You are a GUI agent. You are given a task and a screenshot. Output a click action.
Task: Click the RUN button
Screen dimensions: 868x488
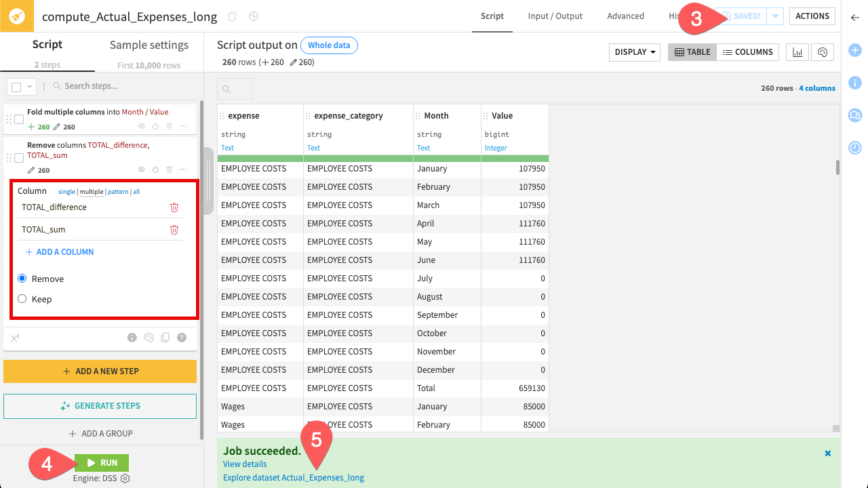[101, 462]
